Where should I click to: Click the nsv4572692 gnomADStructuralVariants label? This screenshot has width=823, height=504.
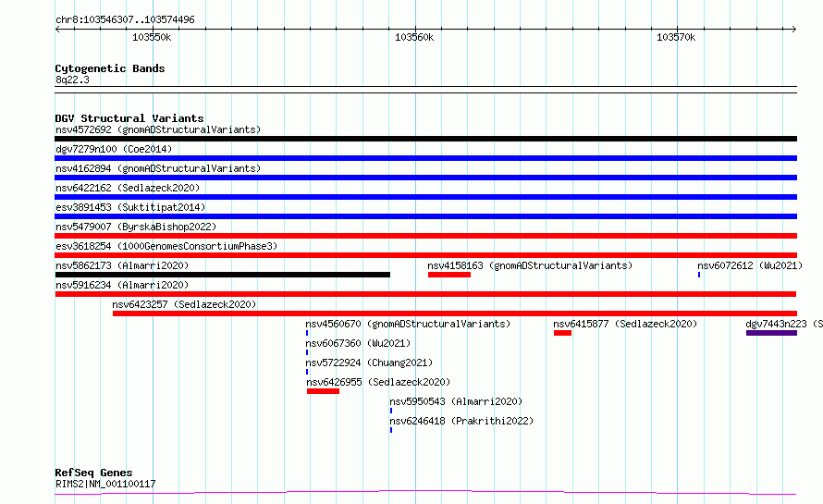[158, 129]
